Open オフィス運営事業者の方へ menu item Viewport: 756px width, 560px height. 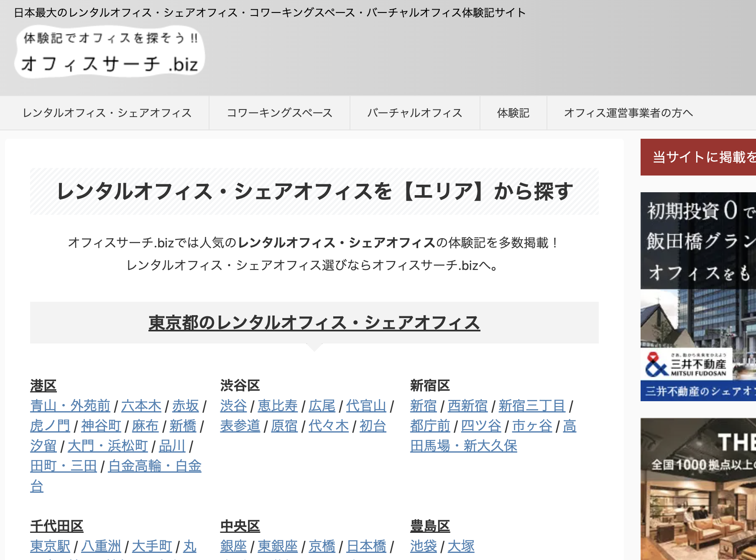pos(628,113)
